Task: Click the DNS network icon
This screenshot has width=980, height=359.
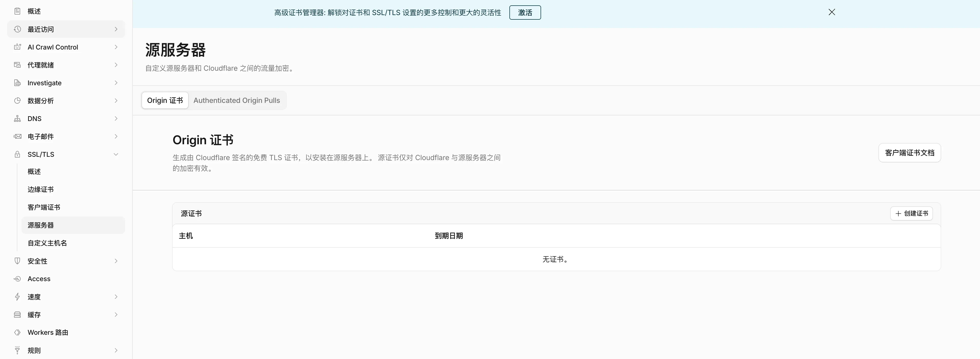Action: pos(17,119)
